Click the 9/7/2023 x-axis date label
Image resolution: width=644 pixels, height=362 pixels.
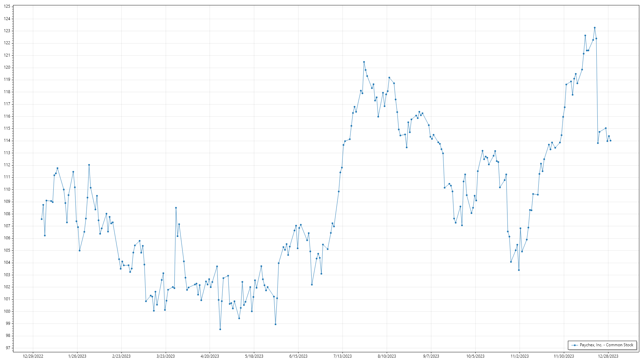point(431,356)
